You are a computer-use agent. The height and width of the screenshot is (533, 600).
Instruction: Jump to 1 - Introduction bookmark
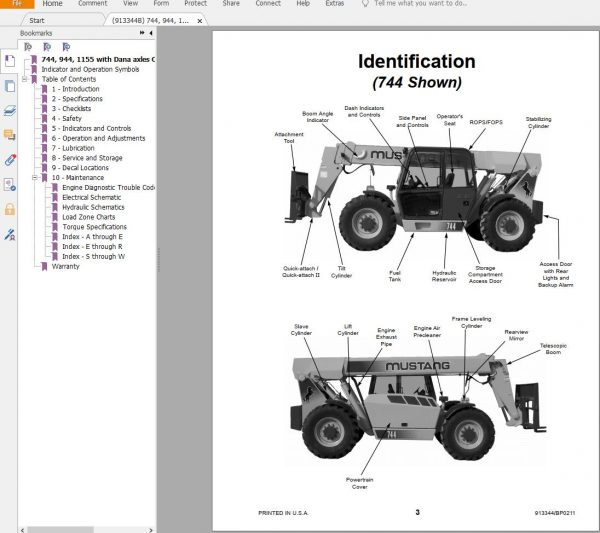pyautogui.click(x=76, y=89)
